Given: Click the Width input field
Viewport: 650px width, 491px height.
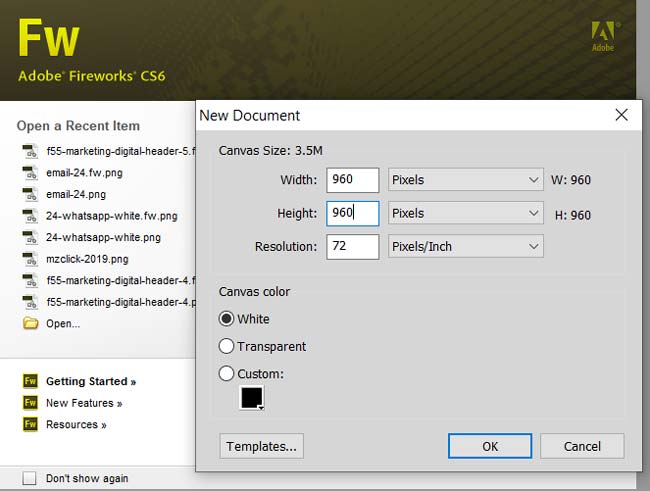Looking at the screenshot, I should 353,180.
